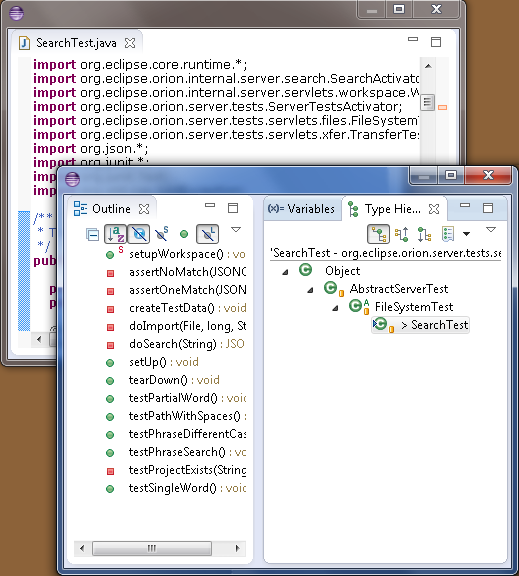519x576 pixels.
Task: Select assertNoMatch method in Outline
Action: point(187,272)
